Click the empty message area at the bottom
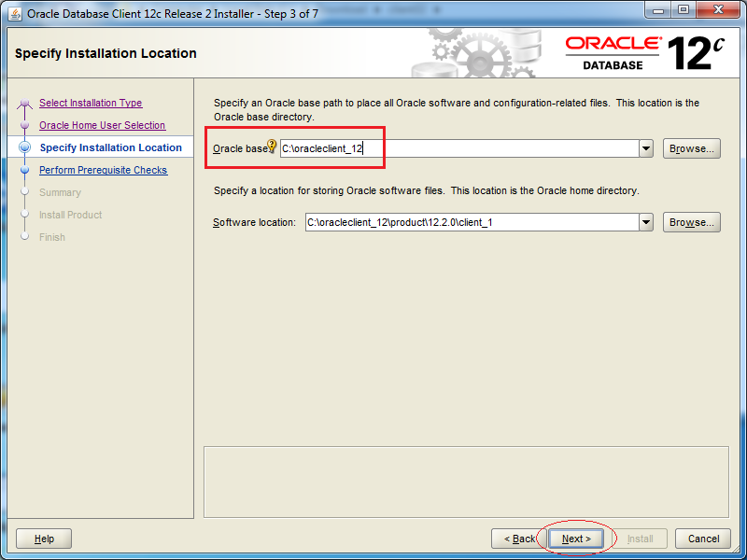The image size is (747, 560). [466, 482]
